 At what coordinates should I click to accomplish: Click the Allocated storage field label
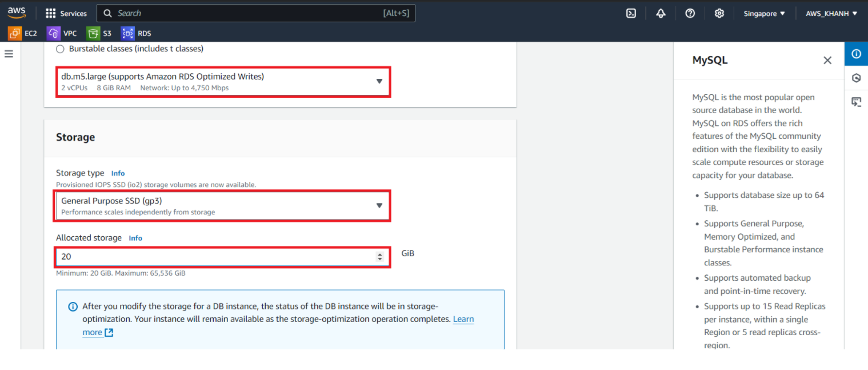[x=89, y=237]
